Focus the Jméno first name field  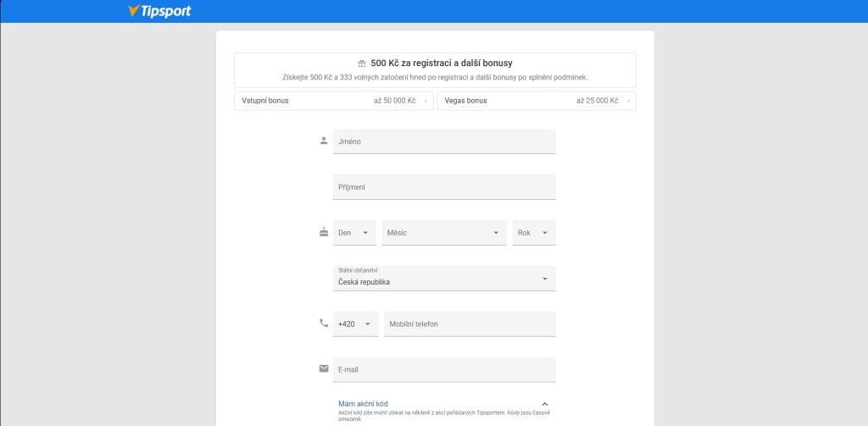click(x=443, y=141)
